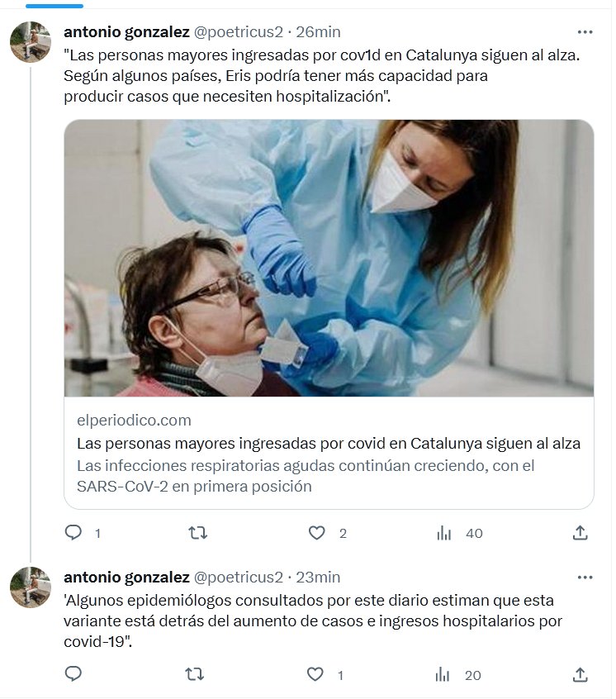Retweet the second tweet about epidemiólogos
616x699 pixels.
[x=195, y=674]
